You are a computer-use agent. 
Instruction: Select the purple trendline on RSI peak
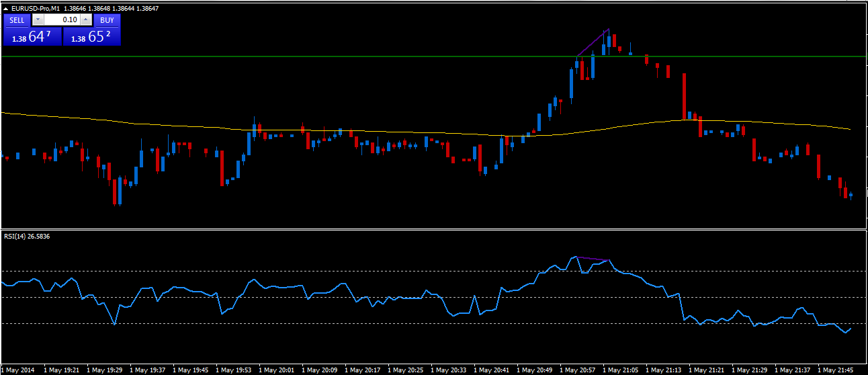[x=593, y=259]
